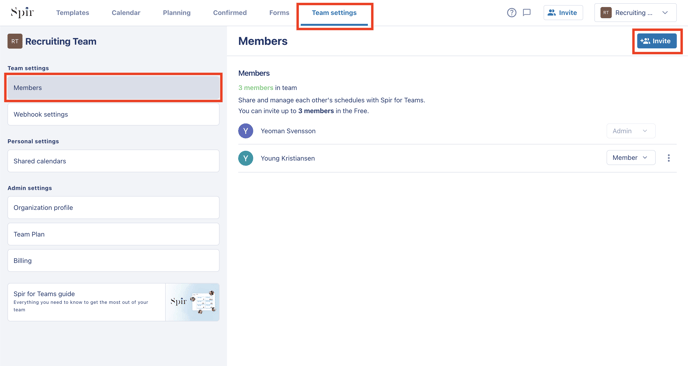Click the Invite button in the top navigation

pos(563,13)
